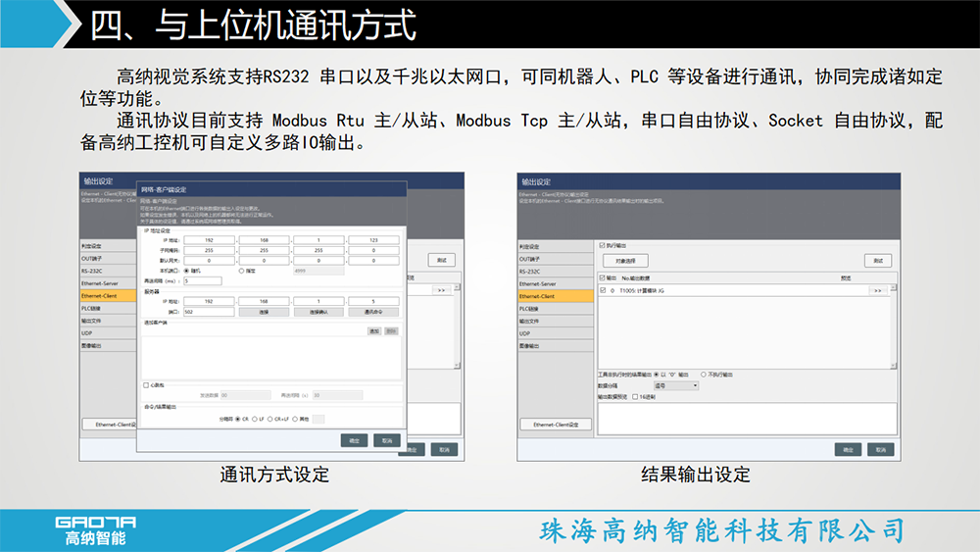Enable the 16进制 checkbox
This screenshot has width=980, height=552.
635,397
